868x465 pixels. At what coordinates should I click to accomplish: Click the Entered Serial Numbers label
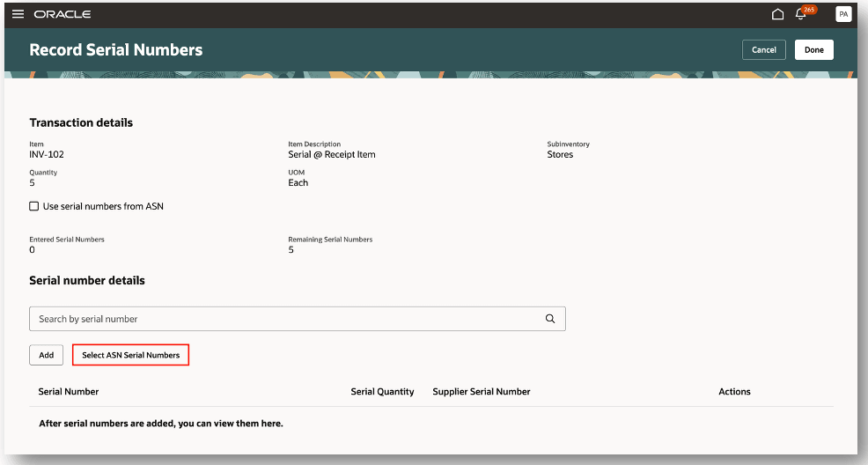coord(67,240)
